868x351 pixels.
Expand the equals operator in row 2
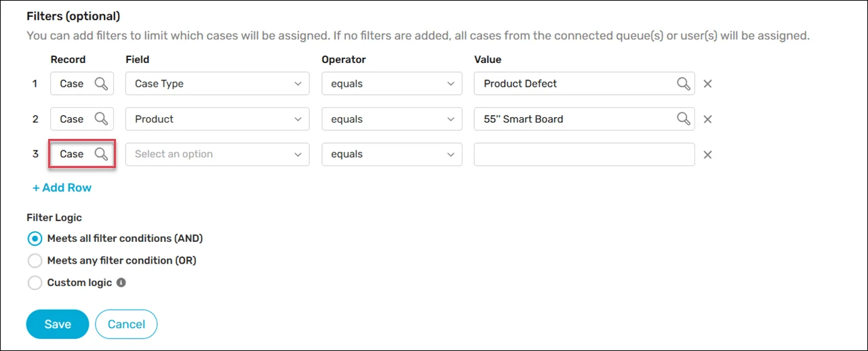[x=392, y=119]
